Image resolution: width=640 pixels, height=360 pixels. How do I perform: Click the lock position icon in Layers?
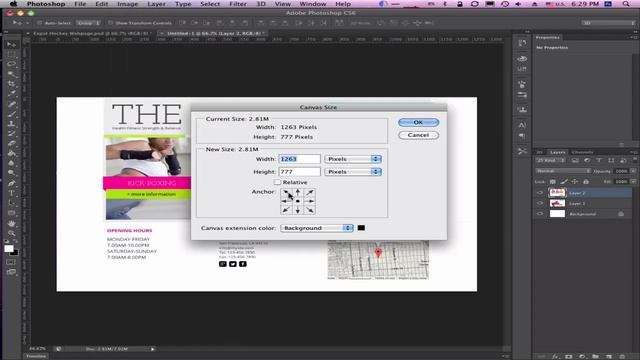[x=575, y=182]
